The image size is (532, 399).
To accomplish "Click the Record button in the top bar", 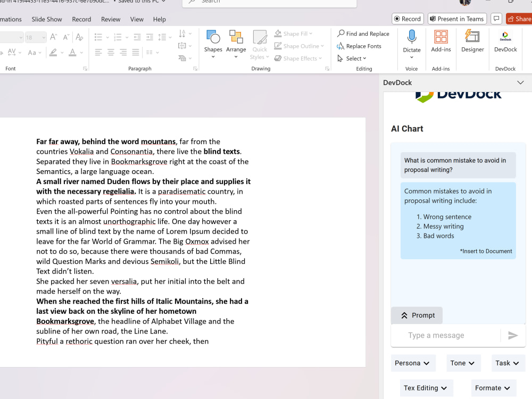I will [407, 19].
